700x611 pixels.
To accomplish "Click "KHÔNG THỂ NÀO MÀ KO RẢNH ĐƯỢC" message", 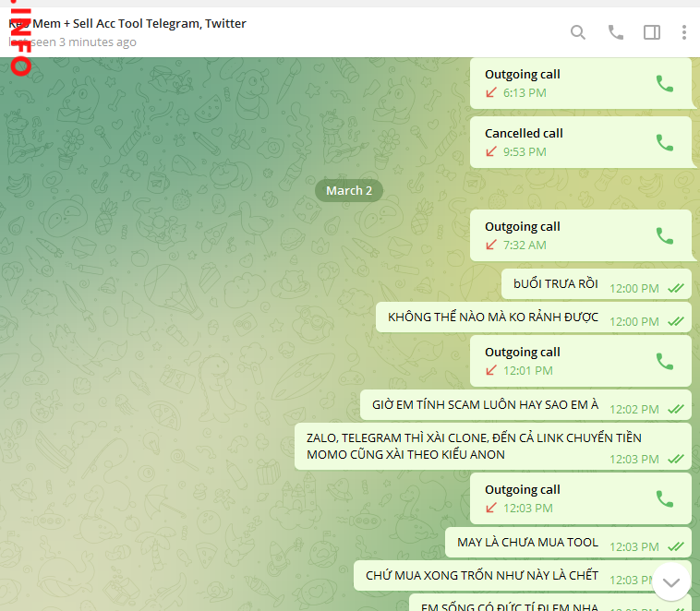I will (x=493, y=317).
